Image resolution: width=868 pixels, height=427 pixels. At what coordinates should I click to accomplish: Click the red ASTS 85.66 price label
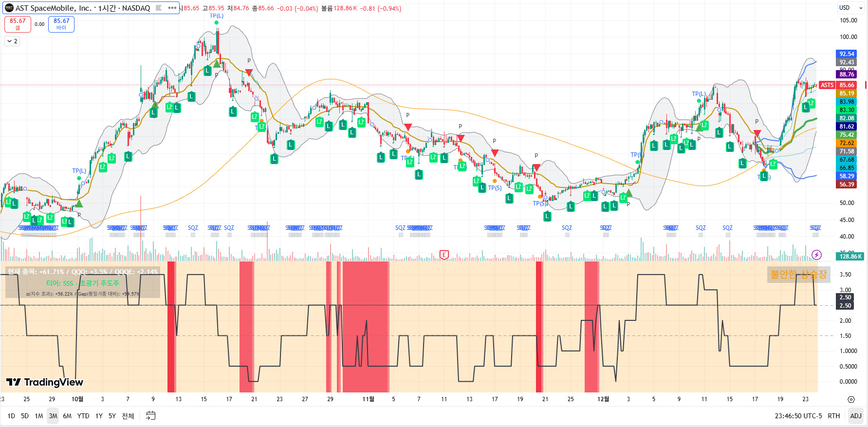(x=837, y=85)
